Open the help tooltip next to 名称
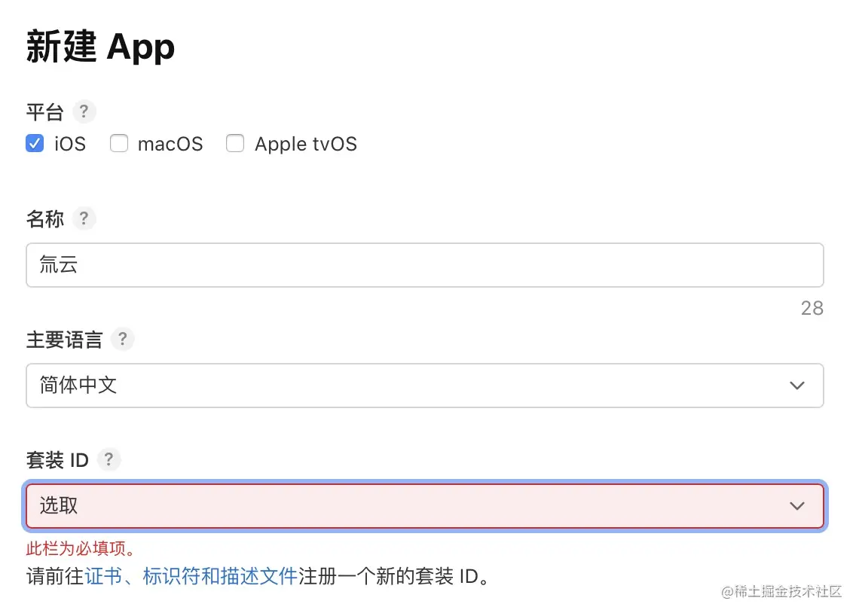The height and width of the screenshot is (616, 859). [x=84, y=219]
